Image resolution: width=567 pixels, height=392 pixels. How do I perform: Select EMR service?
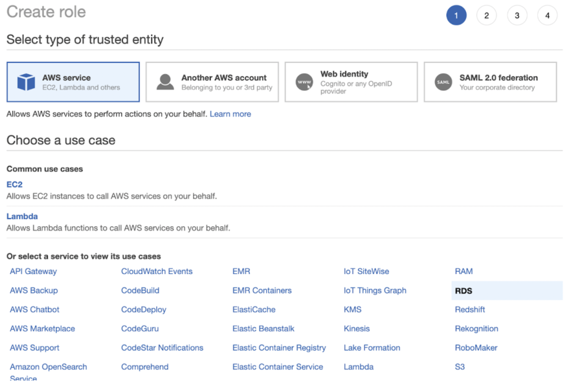pyautogui.click(x=241, y=271)
